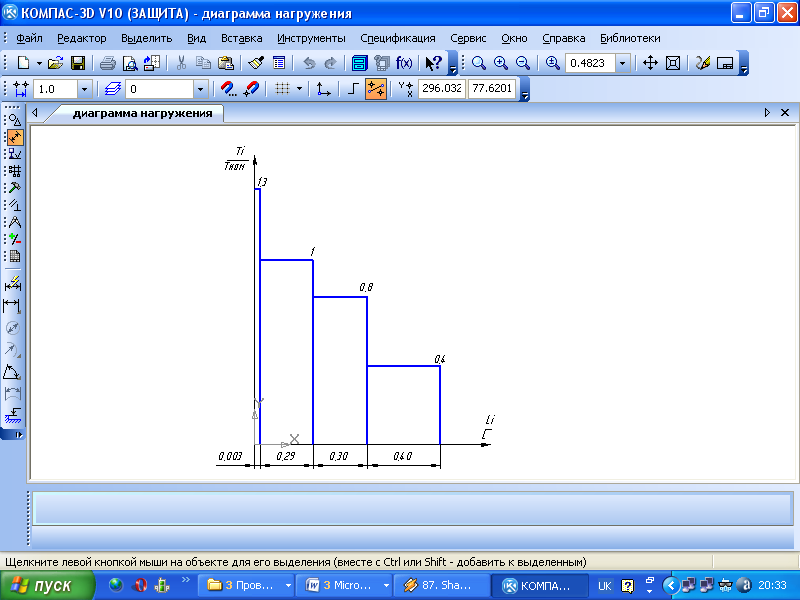Open the Variables f(x) icon

tap(404, 63)
